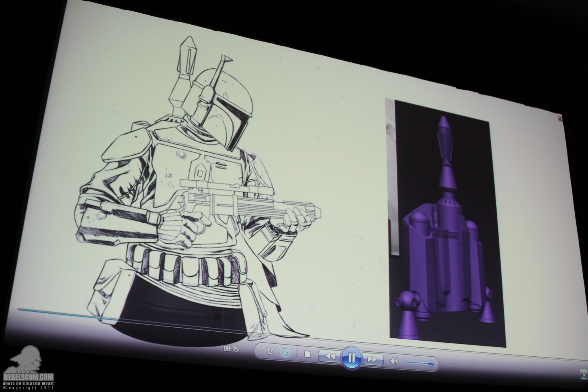This screenshot has width=588, height=392.
Task: Click the fast-forward/next button
Action: point(372,359)
